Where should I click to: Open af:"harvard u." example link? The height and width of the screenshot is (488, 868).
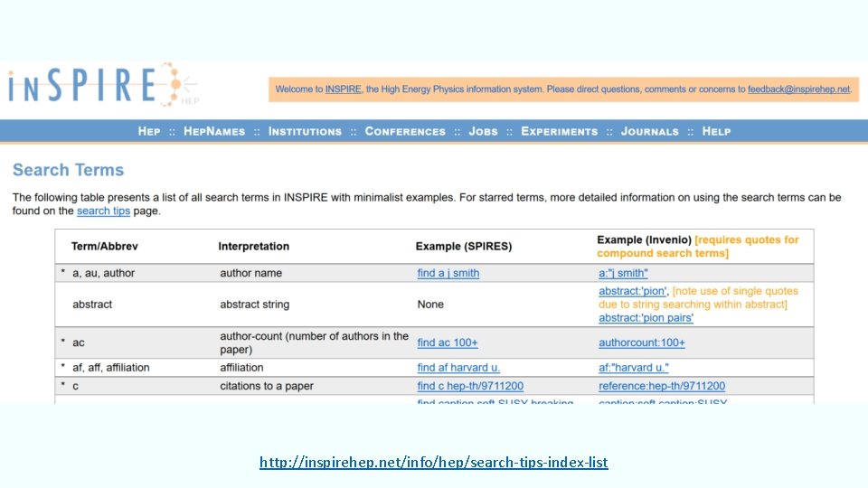[633, 368]
